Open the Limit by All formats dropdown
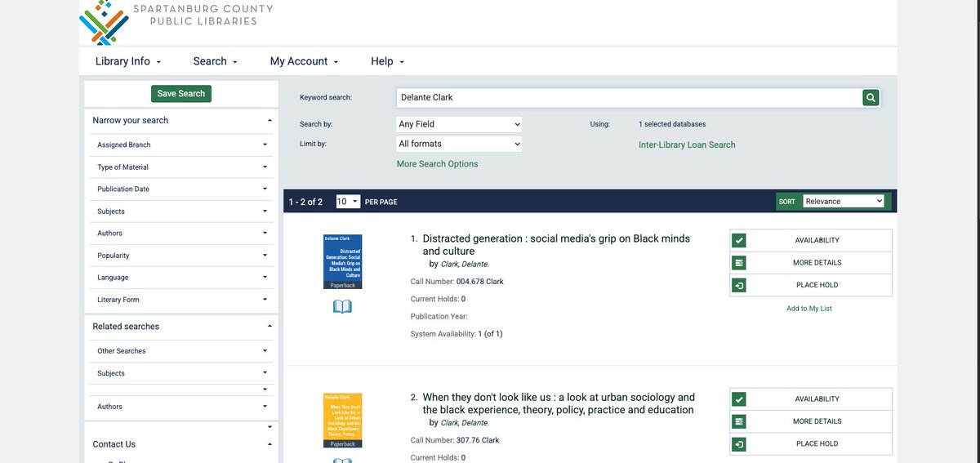The width and height of the screenshot is (980, 463). pos(458,144)
